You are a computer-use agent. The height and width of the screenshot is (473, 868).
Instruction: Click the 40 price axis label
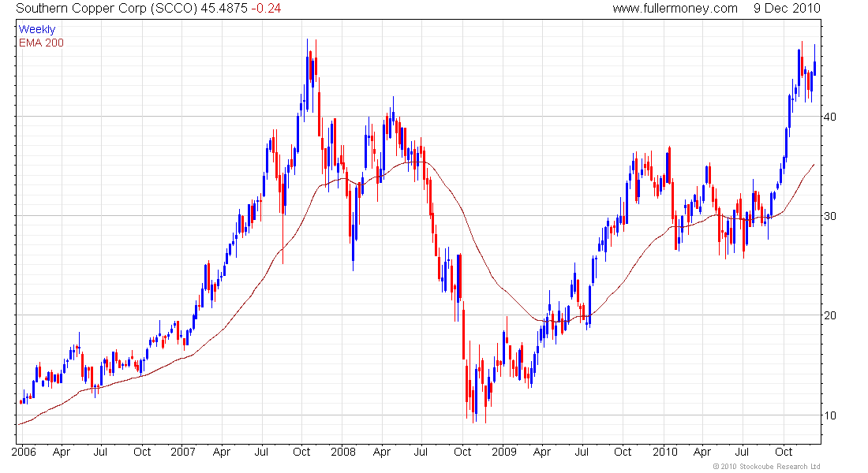click(x=830, y=117)
